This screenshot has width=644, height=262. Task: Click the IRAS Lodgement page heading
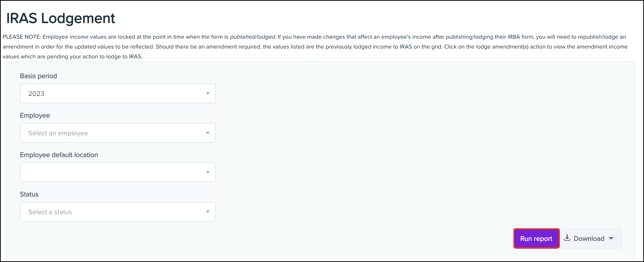pyautogui.click(x=60, y=18)
